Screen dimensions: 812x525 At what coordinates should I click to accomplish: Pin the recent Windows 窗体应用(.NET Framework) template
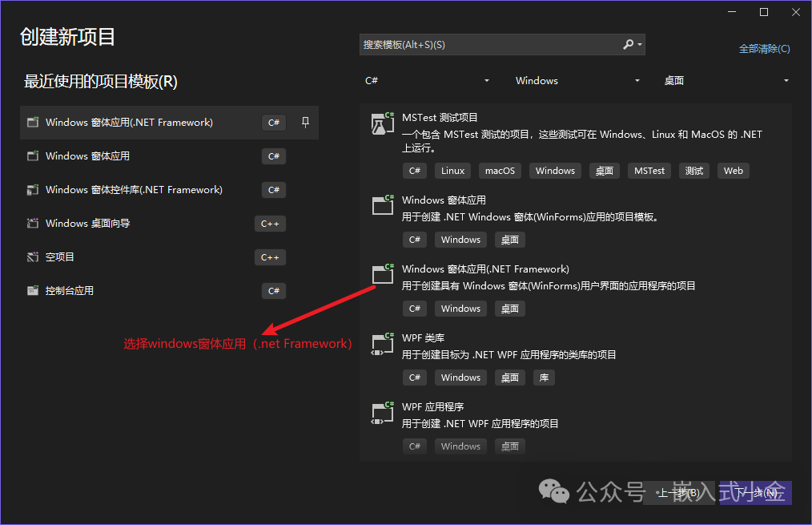(x=306, y=123)
